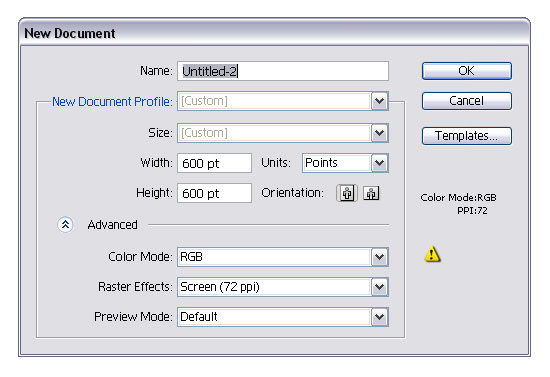
Task: Collapse the Advanced section chevron
Action: pyautogui.click(x=65, y=224)
